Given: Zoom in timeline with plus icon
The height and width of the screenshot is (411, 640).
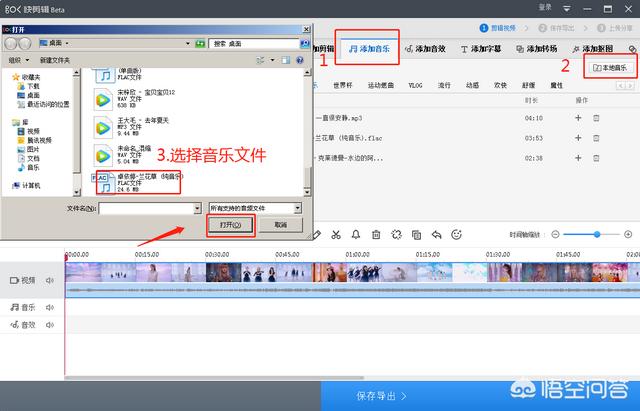Looking at the screenshot, I should 628,234.
